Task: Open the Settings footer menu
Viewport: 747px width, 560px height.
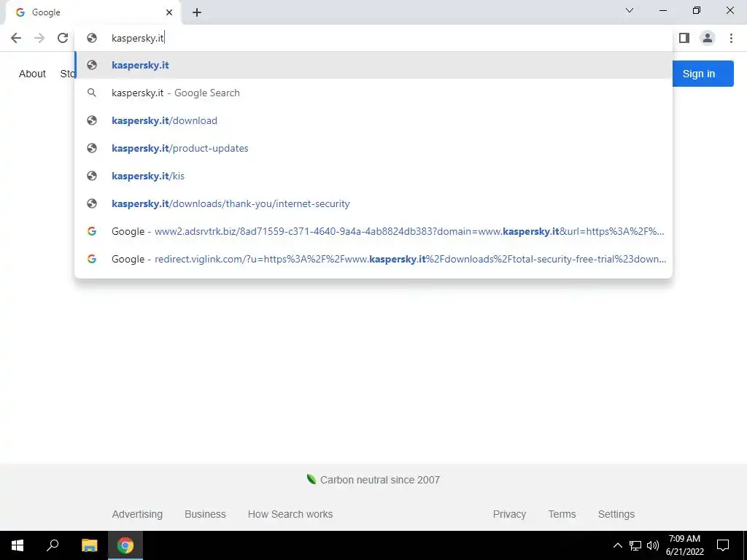Action: tap(616, 514)
